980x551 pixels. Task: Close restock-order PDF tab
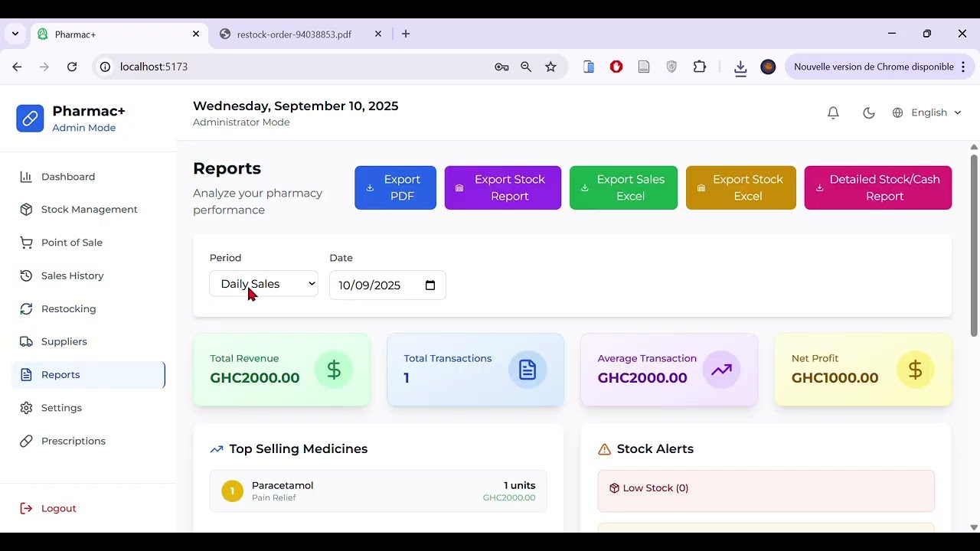(x=378, y=34)
